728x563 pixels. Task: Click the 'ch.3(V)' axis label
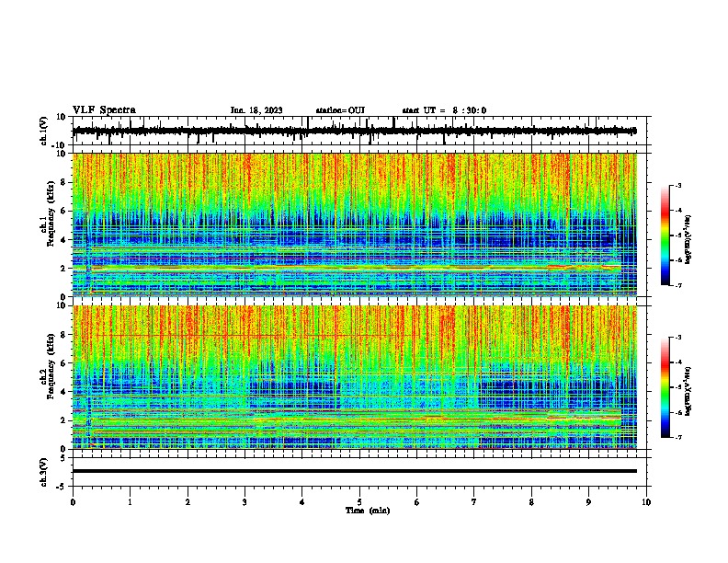tap(44, 472)
